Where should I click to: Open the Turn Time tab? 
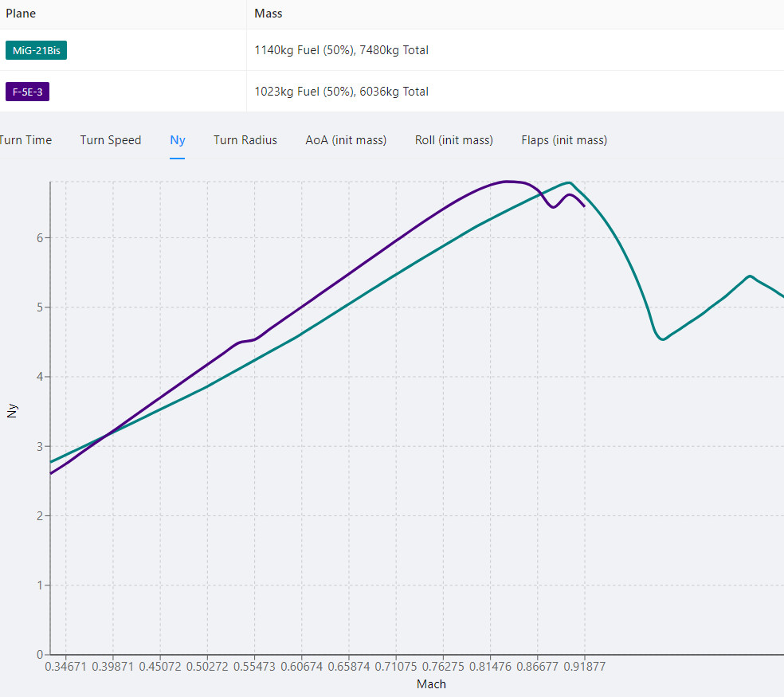point(25,140)
